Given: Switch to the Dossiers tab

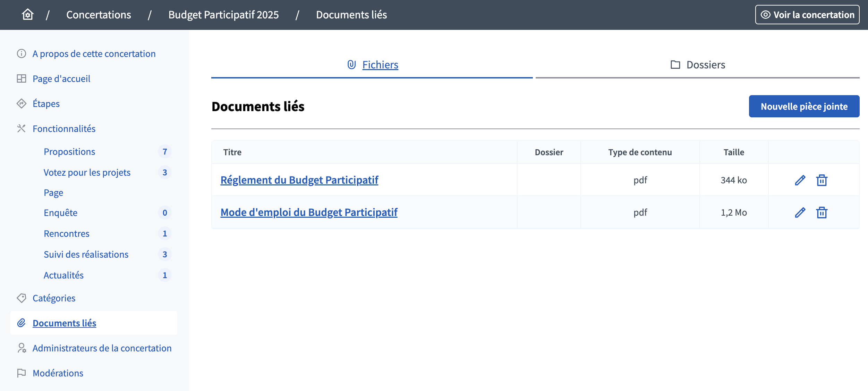Looking at the screenshot, I should pyautogui.click(x=698, y=65).
